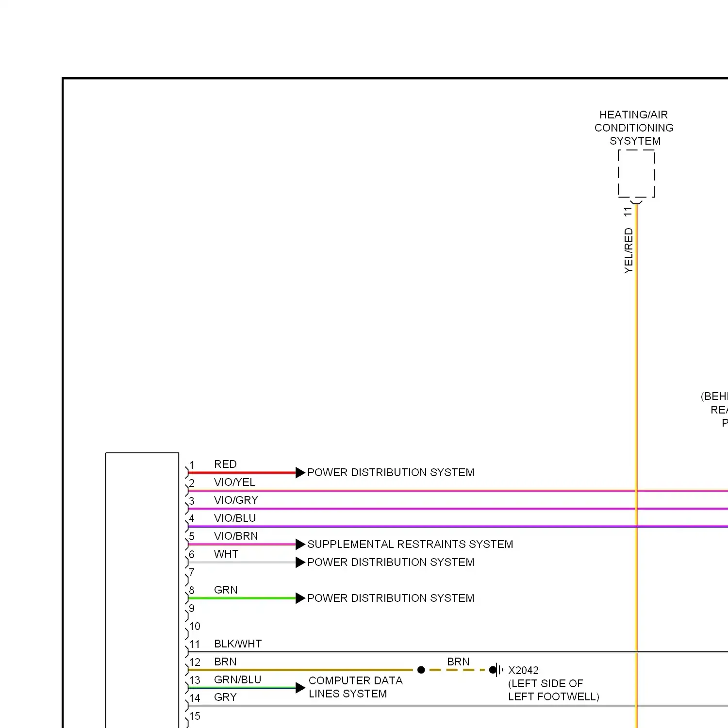Select the dashed connector box under Heating/Air Conditioning
Screen dimensions: 728x728
coord(636,174)
